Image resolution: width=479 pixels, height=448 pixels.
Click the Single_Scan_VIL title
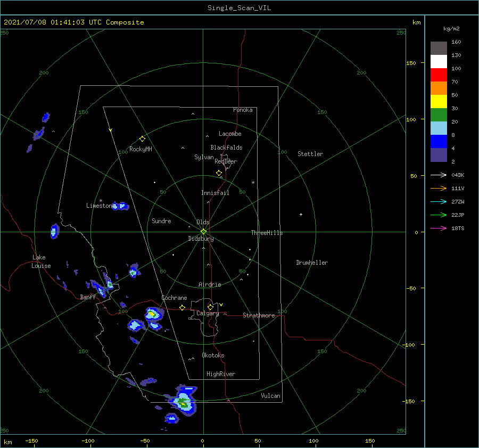tap(239, 8)
